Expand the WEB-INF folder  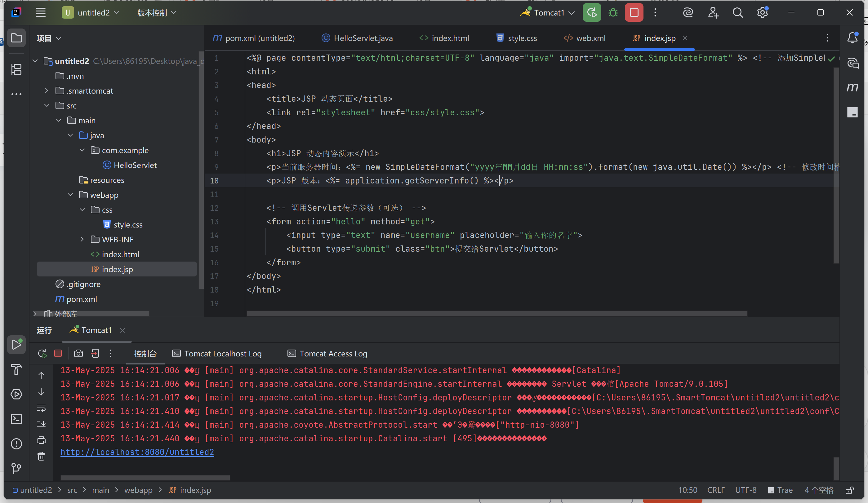[82, 239]
